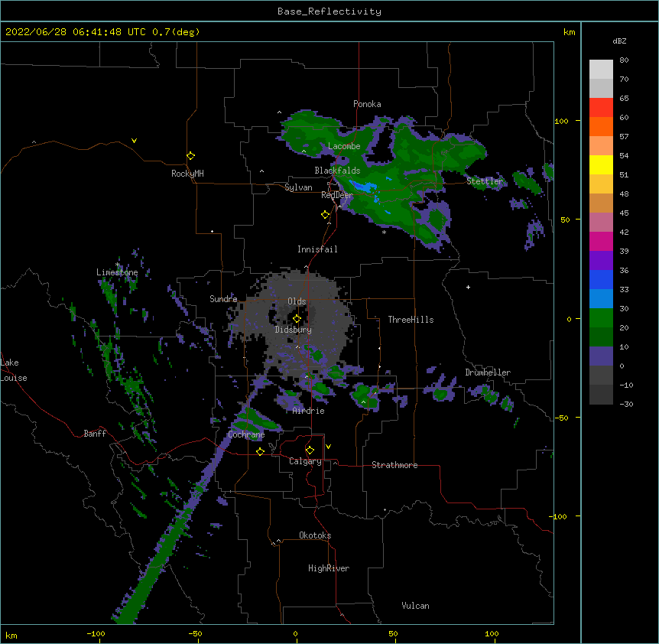This screenshot has height=644, width=659.
Task: Click the -50 tick label on right axis
Action: click(x=561, y=418)
